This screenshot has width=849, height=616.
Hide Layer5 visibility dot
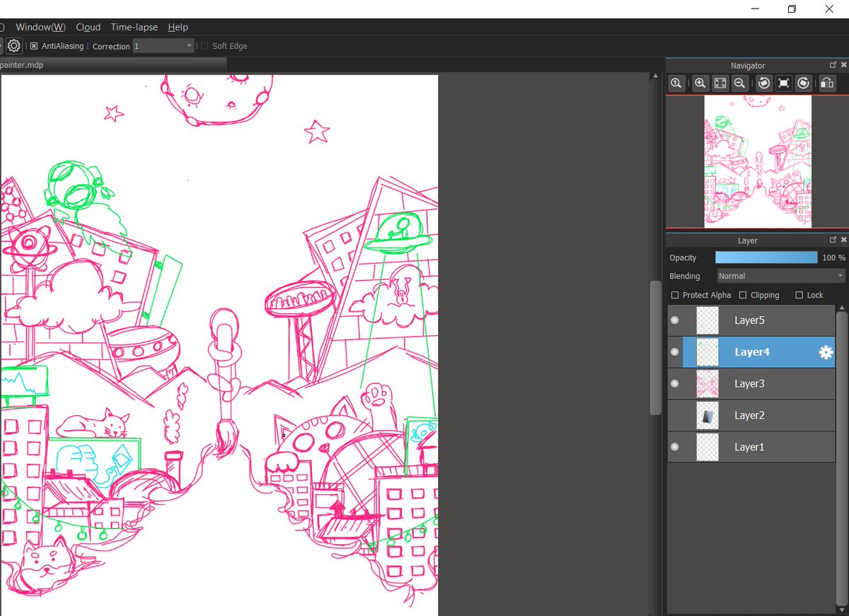(x=674, y=320)
